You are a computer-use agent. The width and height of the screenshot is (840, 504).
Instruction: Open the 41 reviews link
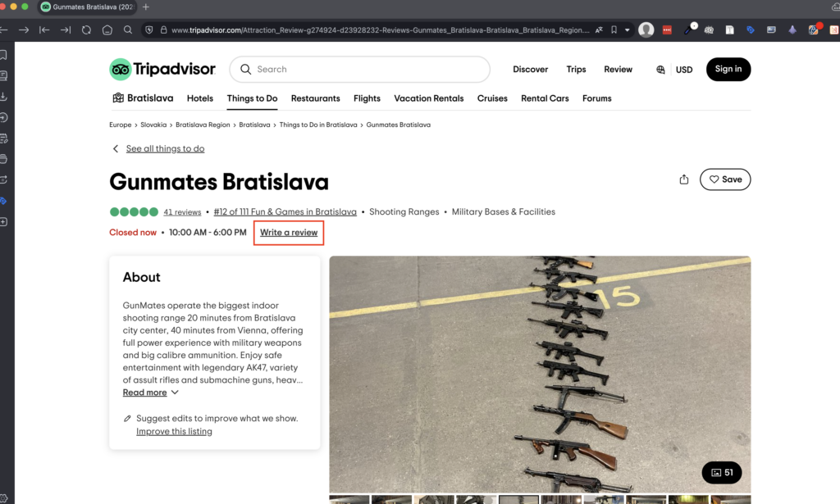182,212
